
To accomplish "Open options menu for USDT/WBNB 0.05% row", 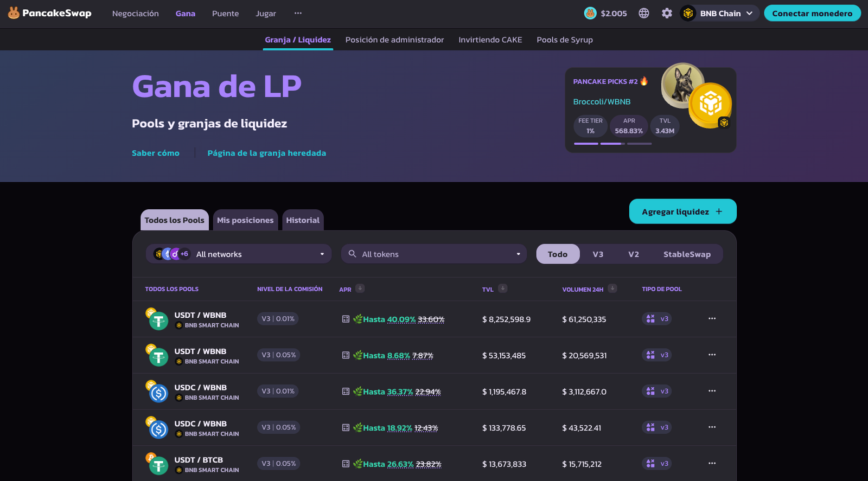I will click(712, 355).
